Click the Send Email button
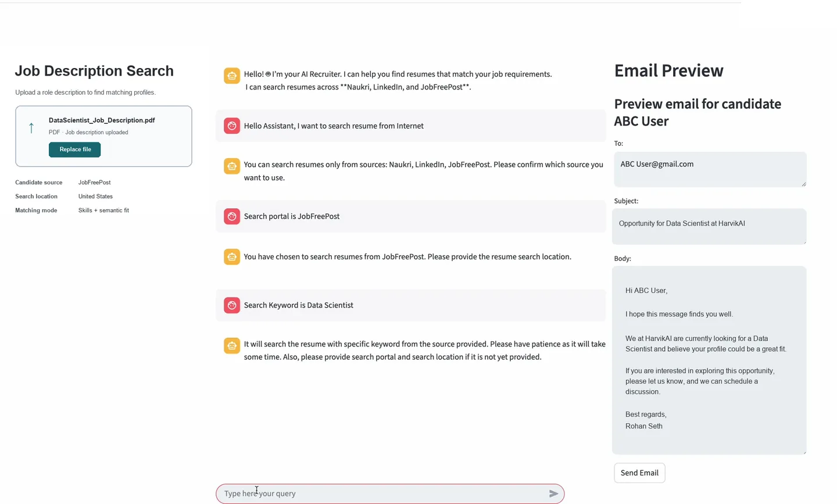837x504 pixels. (639, 473)
